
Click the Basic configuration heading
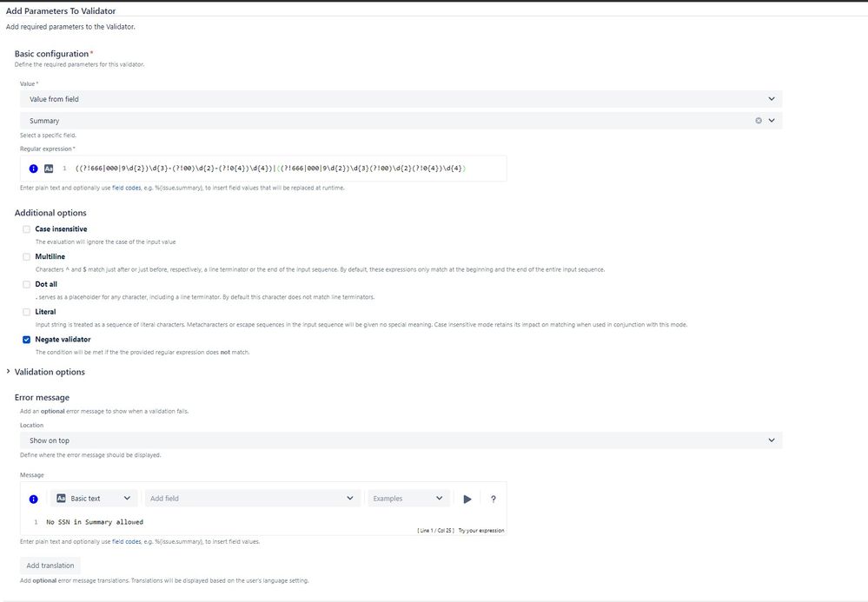51,54
